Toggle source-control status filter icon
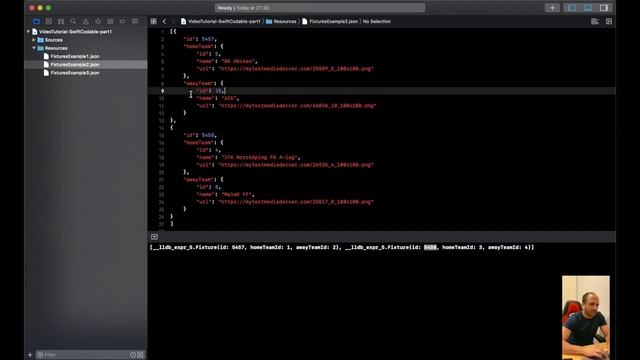The height and width of the screenshot is (360, 640). pyautogui.click(x=140, y=355)
